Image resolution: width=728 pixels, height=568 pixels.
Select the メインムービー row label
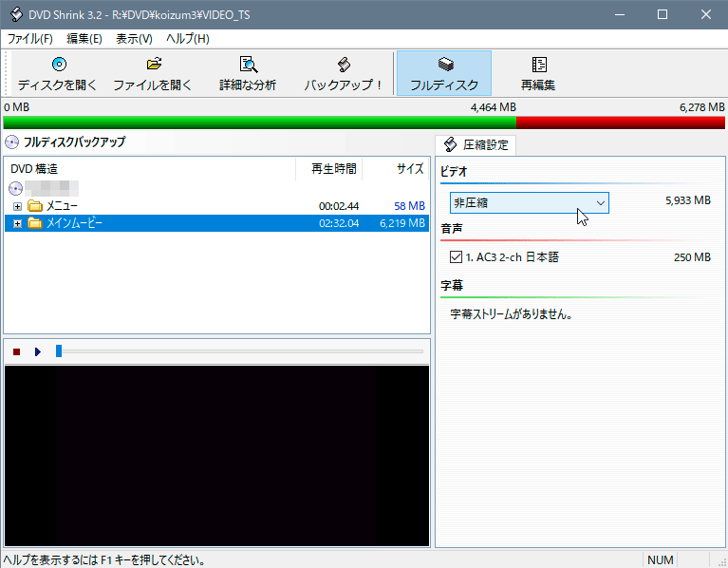(74, 223)
